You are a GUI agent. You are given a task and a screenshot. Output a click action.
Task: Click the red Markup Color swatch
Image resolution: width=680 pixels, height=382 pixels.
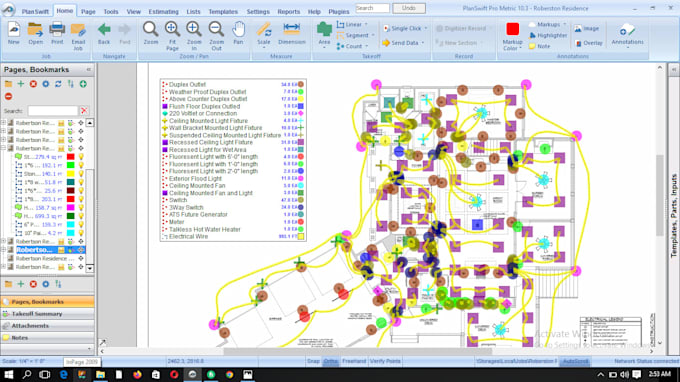[x=513, y=29]
